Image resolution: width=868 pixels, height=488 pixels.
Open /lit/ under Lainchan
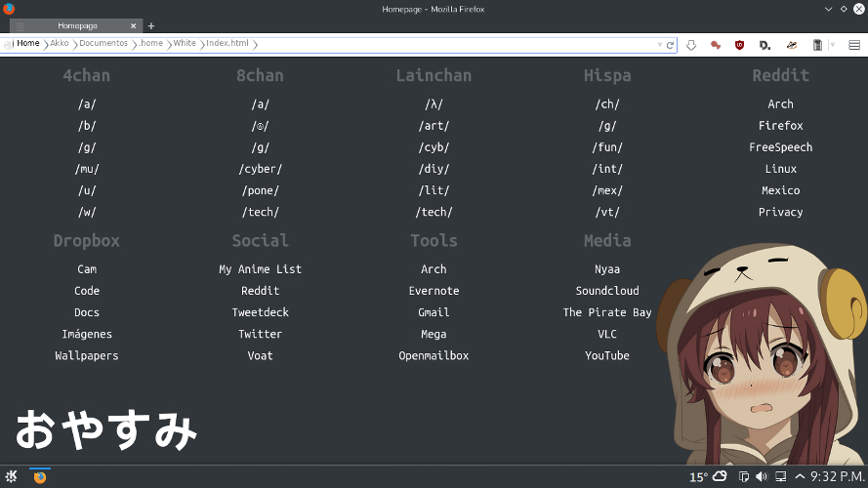434,190
